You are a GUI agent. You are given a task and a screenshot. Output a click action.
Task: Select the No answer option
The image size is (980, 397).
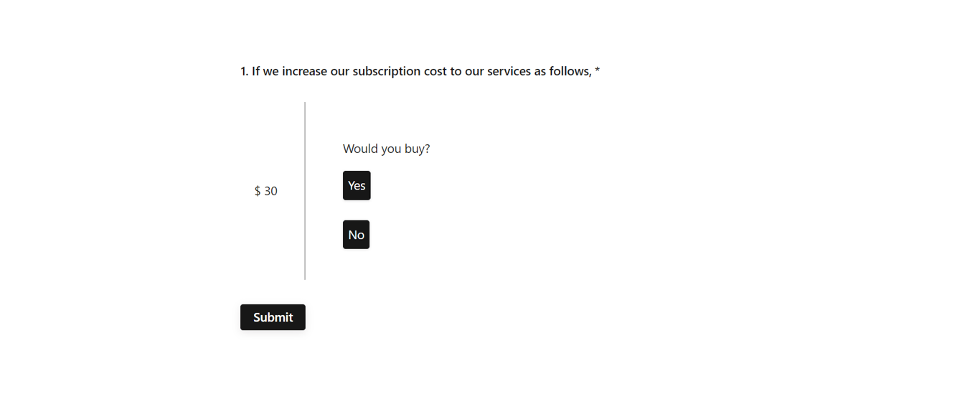pyautogui.click(x=356, y=235)
